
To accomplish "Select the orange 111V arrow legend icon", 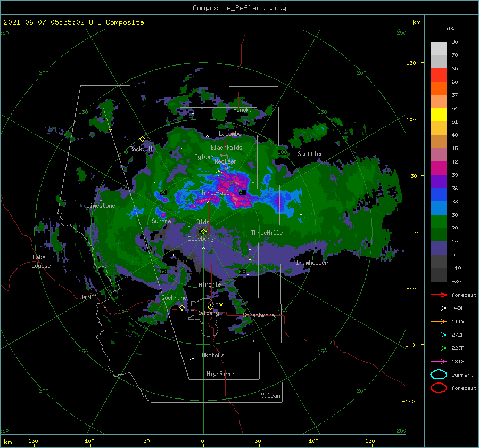I will point(439,321).
